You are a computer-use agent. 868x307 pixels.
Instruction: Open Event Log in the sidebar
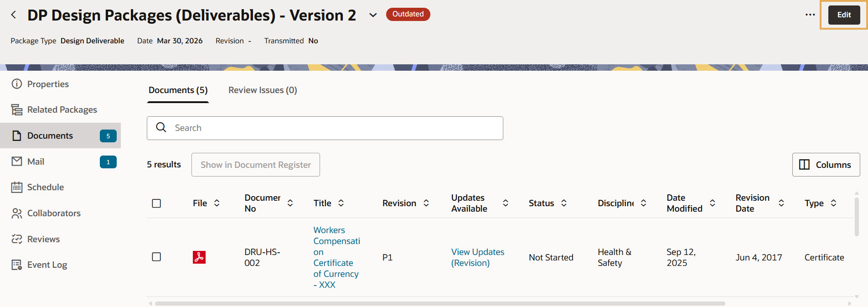[x=47, y=265]
